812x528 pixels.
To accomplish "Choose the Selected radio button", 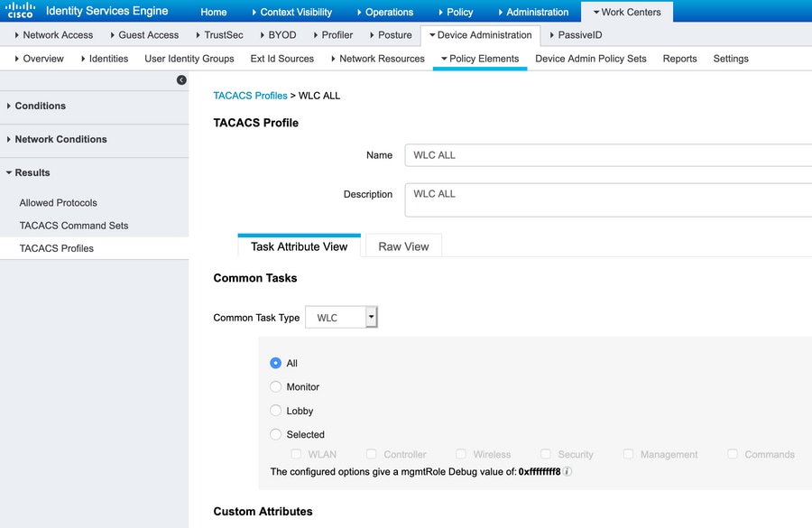I will [x=275, y=434].
